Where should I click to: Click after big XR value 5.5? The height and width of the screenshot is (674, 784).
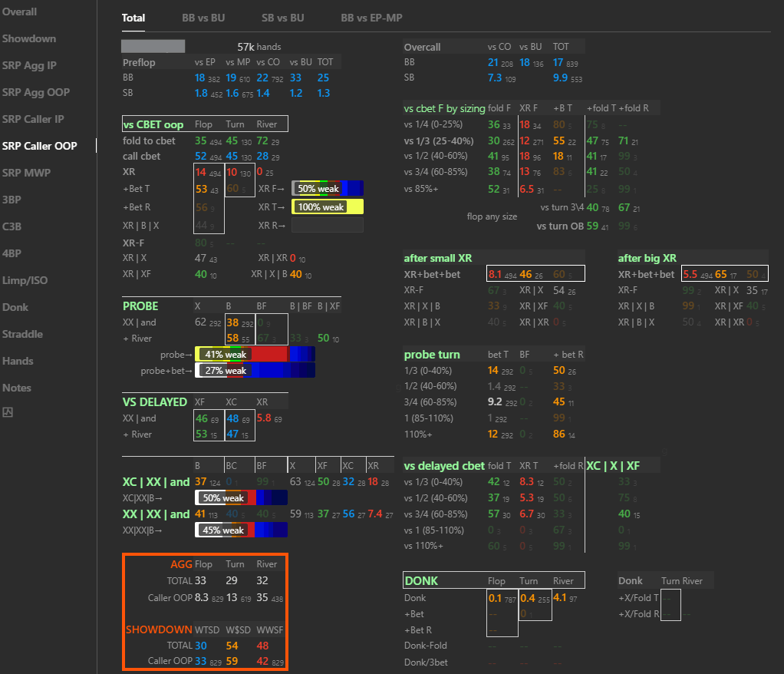coord(690,274)
